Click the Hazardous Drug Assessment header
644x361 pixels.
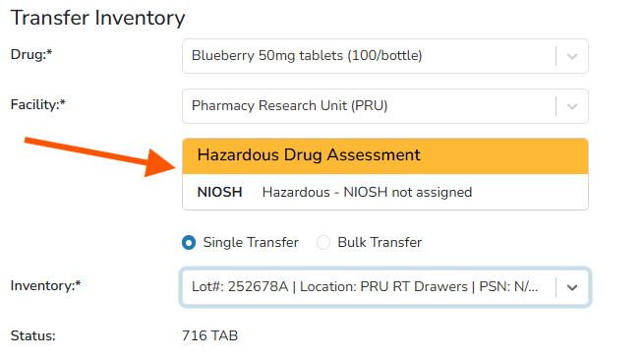[385, 156]
